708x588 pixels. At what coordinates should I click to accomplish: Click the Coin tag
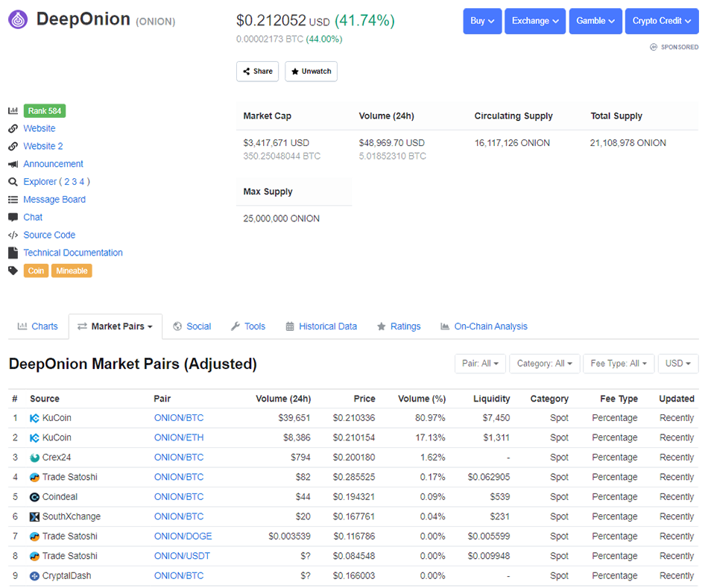pyautogui.click(x=36, y=271)
